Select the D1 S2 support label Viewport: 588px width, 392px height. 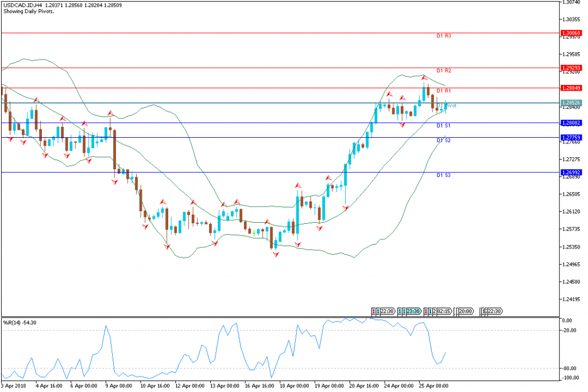coord(443,141)
